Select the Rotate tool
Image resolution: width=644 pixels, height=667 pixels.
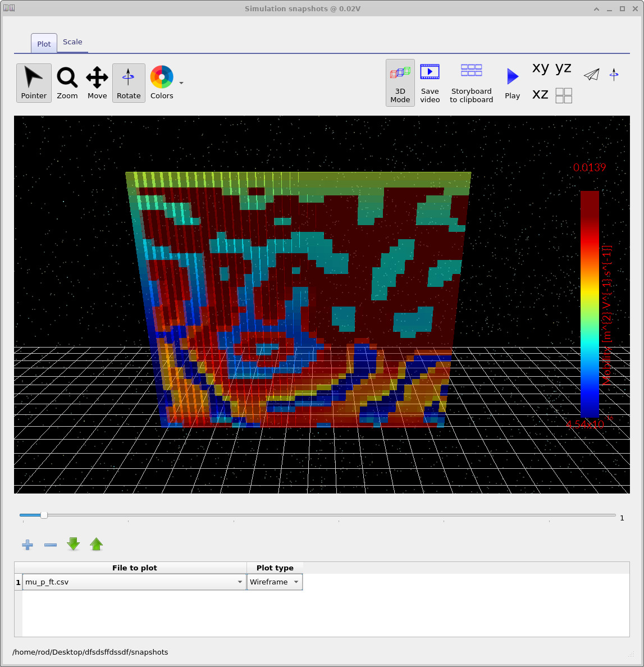[129, 83]
